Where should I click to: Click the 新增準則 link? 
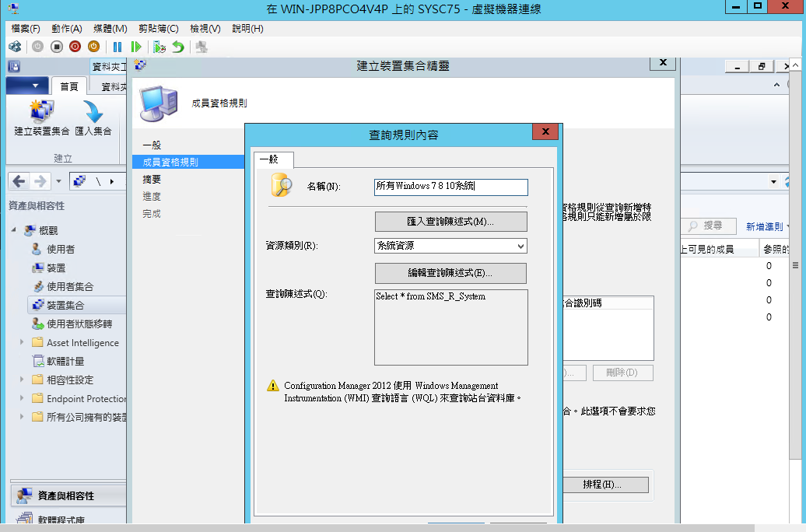tap(764, 226)
